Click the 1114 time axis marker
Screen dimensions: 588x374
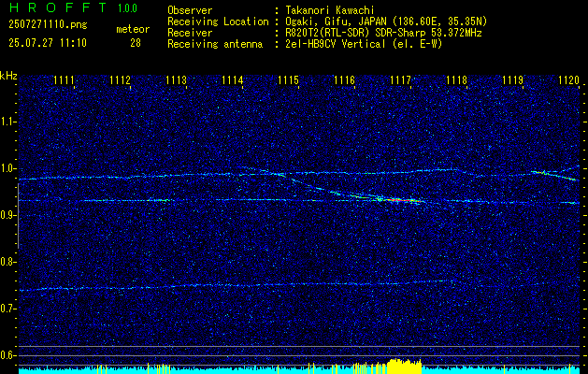[232, 79]
